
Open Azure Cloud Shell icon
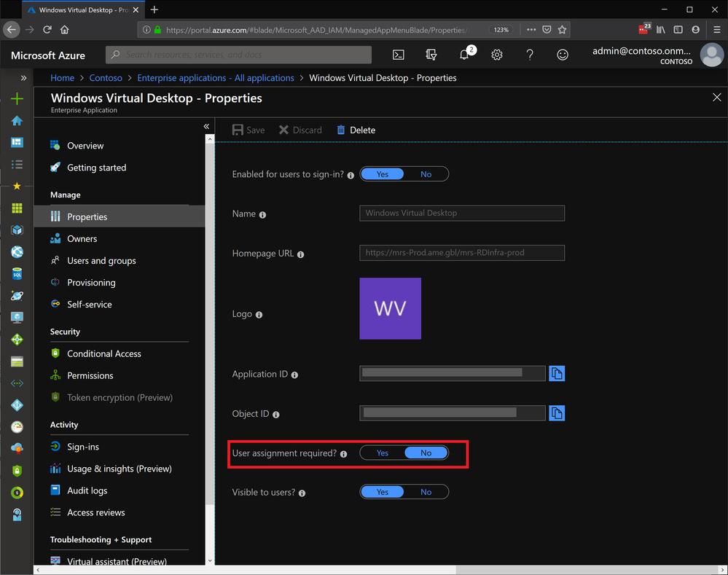pyautogui.click(x=399, y=55)
